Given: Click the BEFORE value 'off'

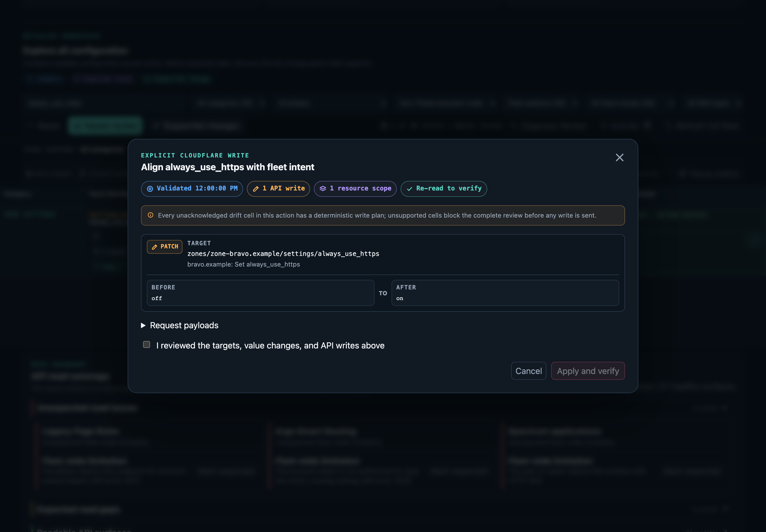Looking at the screenshot, I should click(157, 298).
